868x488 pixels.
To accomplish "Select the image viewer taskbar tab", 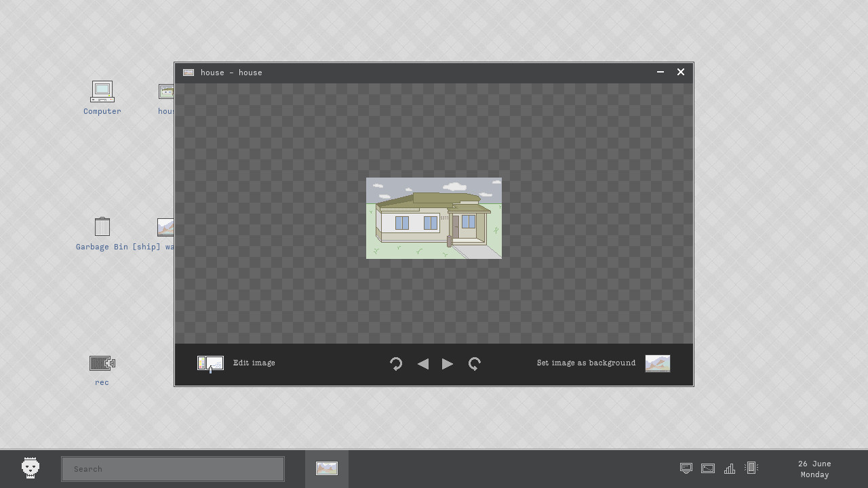I will pos(327,468).
